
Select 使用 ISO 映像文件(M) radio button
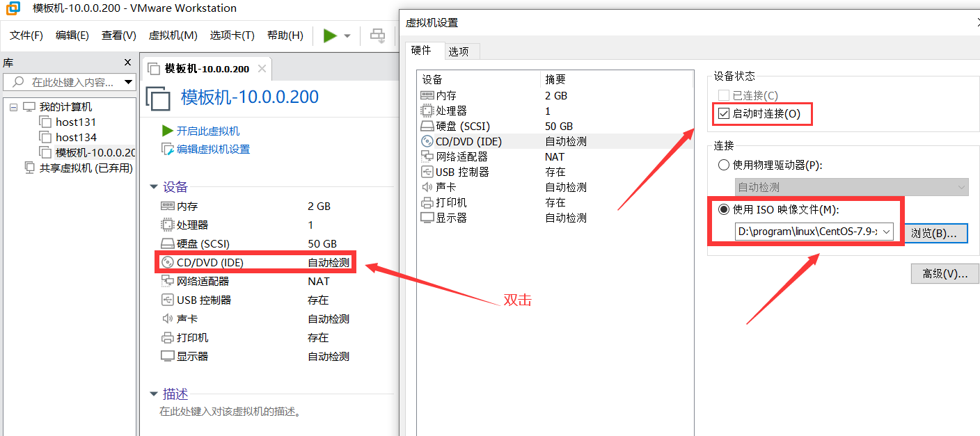click(724, 209)
